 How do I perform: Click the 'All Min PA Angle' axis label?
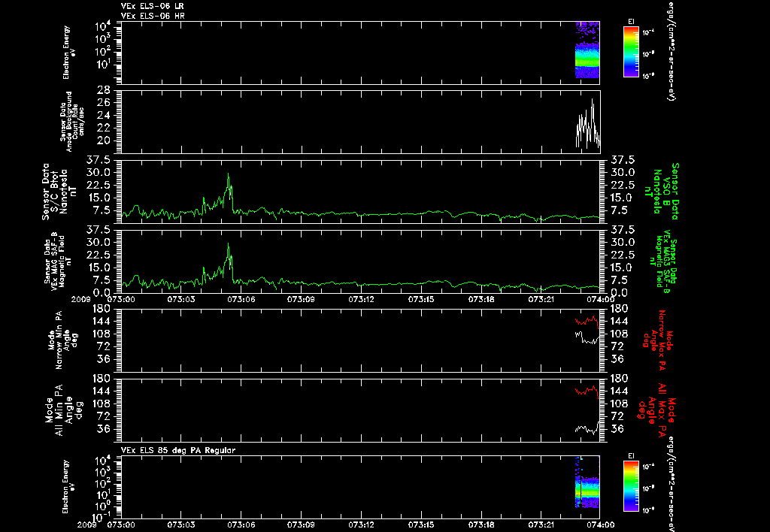pos(63,410)
